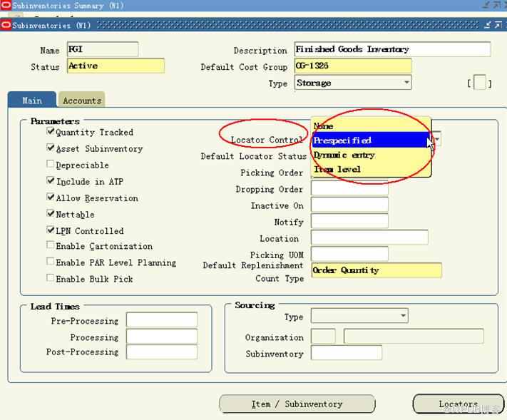Select the Main tab
The image size is (507, 420).
[32, 101]
